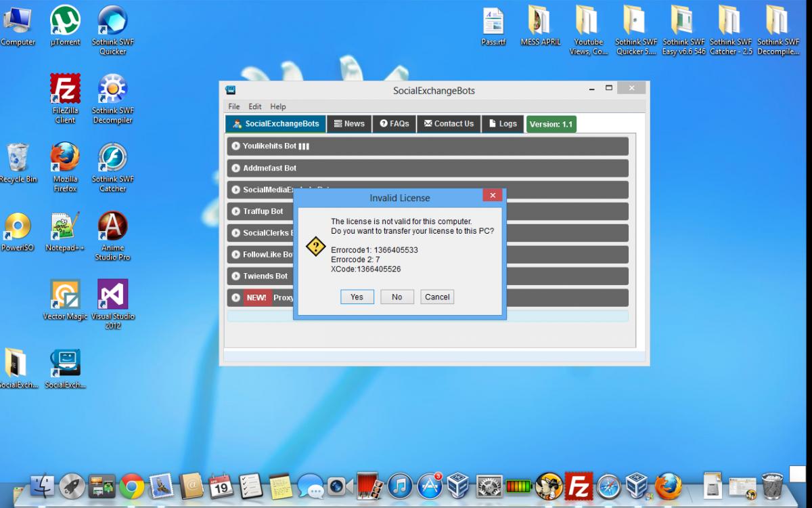
Task: Expand the FollowLike Bot section
Action: coord(428,255)
